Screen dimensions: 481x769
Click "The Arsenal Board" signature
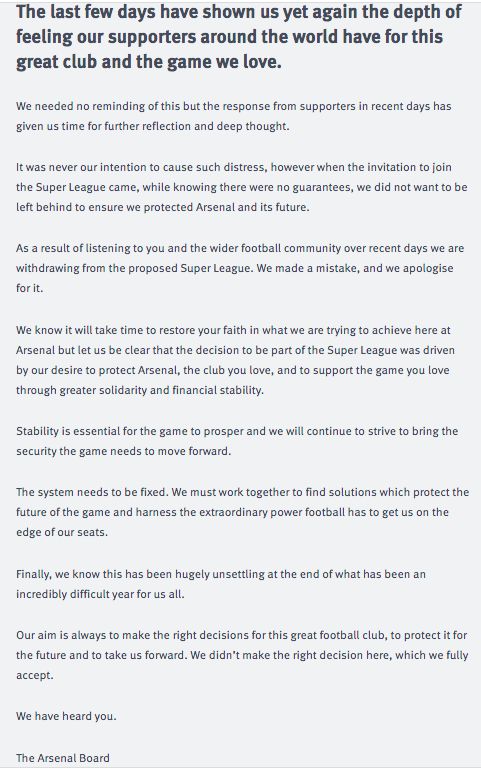(63, 758)
